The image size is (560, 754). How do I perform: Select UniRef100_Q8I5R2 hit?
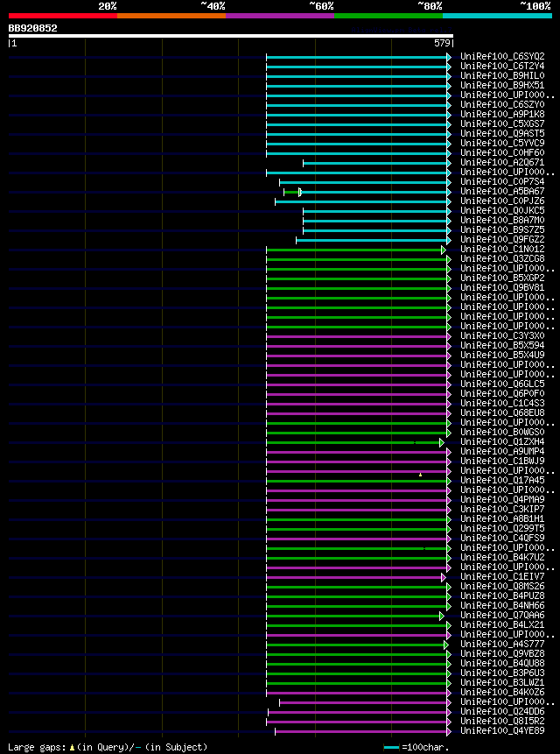(502, 721)
